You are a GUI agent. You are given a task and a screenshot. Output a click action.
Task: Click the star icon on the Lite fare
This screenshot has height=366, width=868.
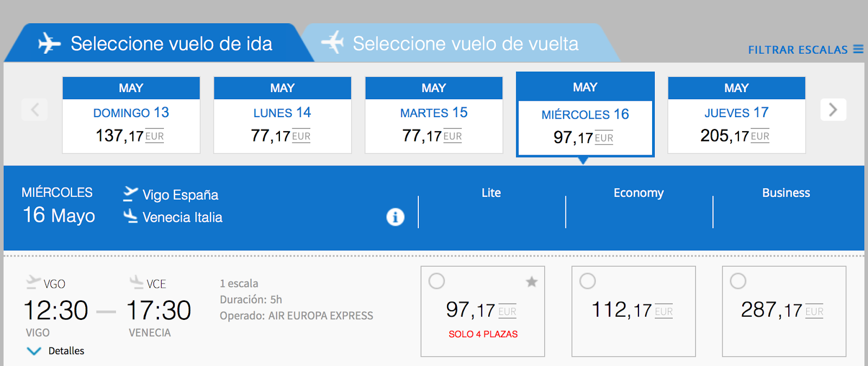[532, 281]
